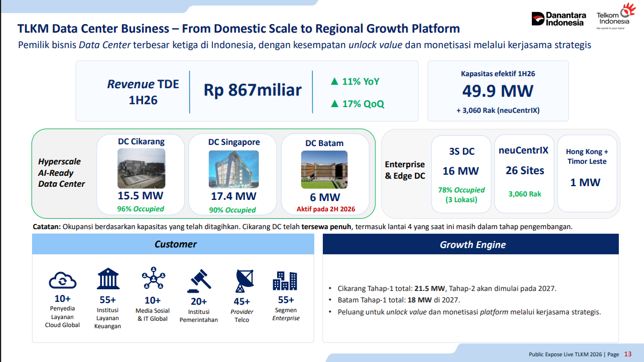
Task: Click the 55+ Institusi Layanan Keuangan text
Action: (108, 312)
